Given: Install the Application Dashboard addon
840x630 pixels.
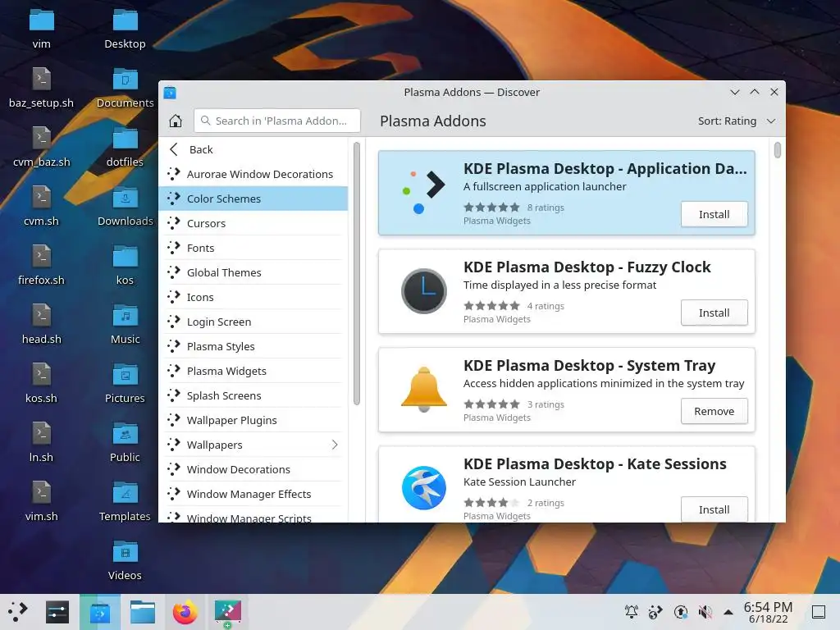Looking at the screenshot, I should (714, 214).
